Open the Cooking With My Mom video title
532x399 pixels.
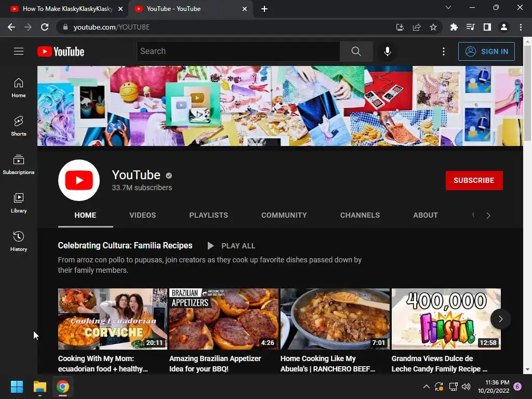click(103, 364)
